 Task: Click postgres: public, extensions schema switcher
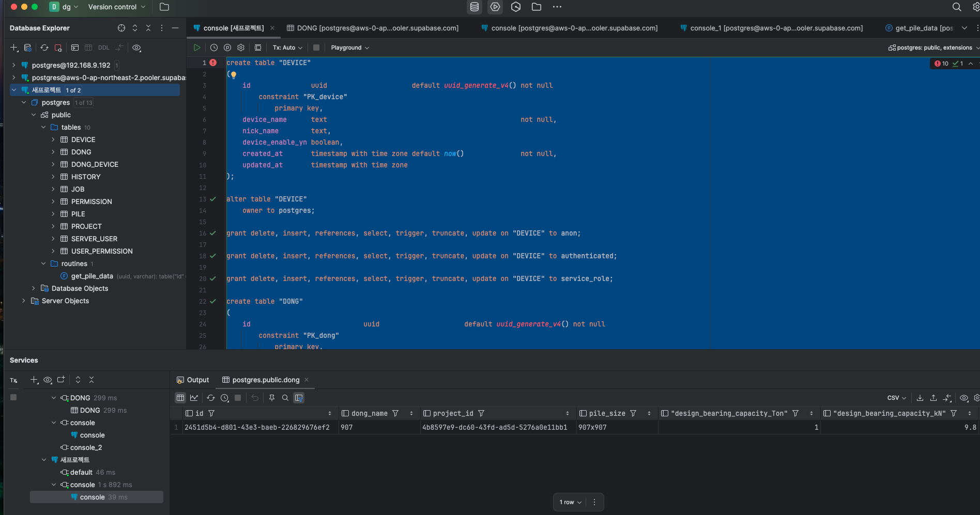934,48
